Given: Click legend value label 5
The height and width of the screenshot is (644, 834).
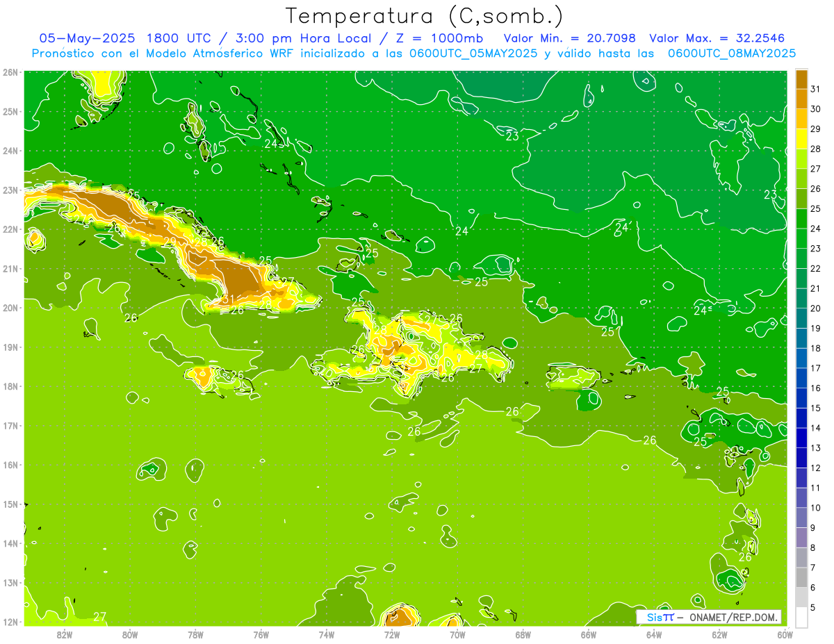Looking at the screenshot, I should coord(813,607).
